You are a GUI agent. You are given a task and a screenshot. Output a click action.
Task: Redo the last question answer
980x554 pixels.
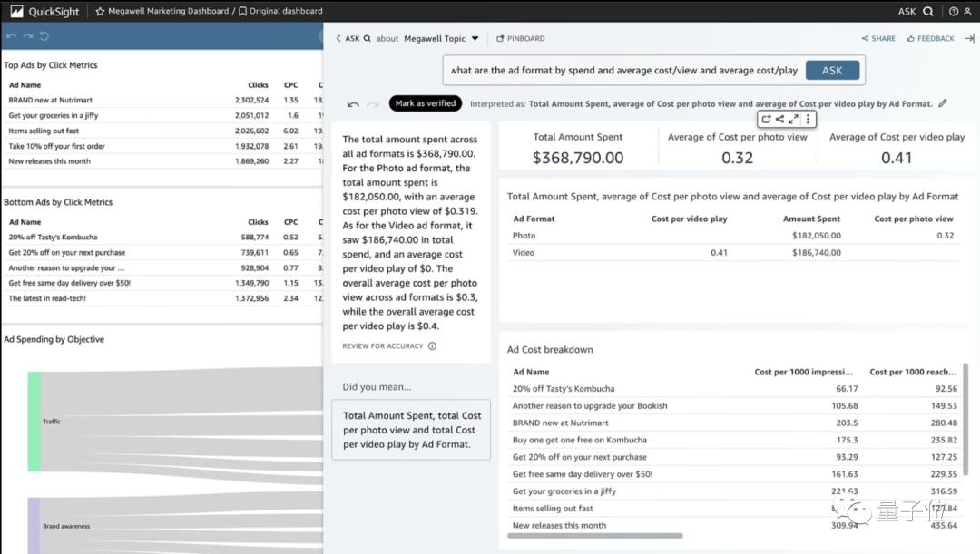click(373, 104)
